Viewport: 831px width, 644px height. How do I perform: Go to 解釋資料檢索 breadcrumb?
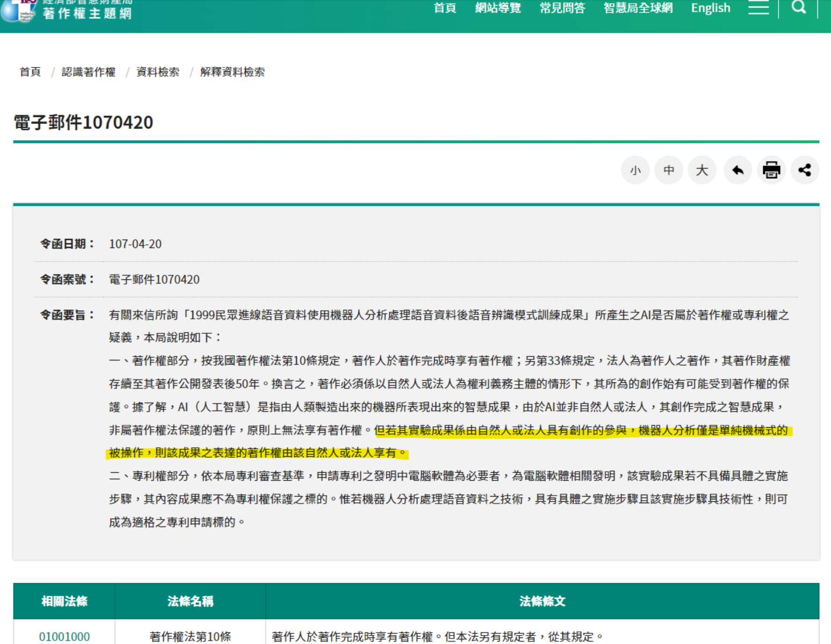232,72
